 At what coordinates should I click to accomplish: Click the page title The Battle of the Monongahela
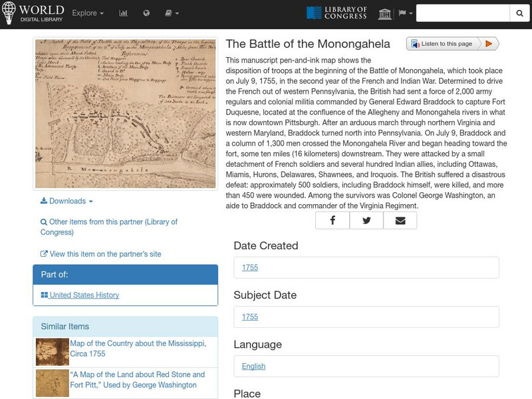[308, 44]
